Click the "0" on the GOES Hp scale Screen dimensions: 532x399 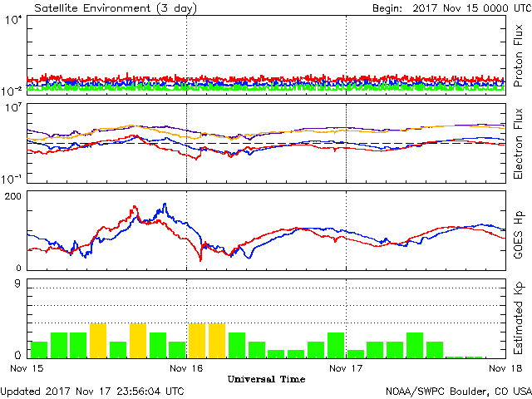[18, 268]
